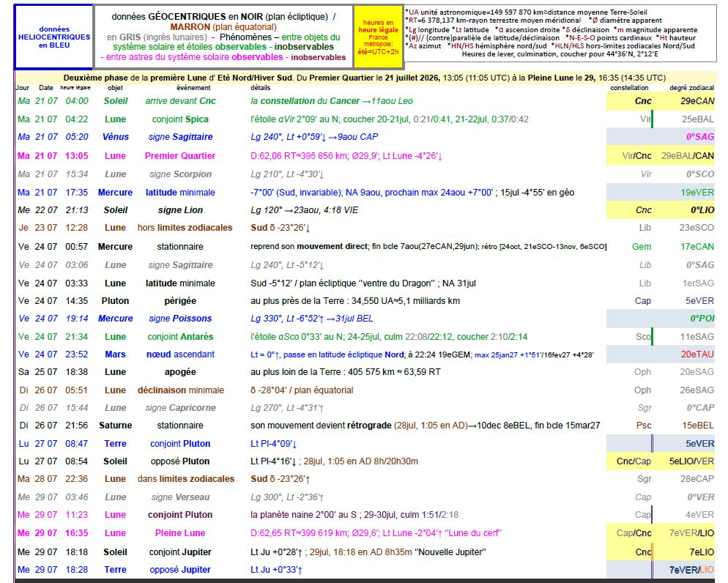Click the 'apogée' event text
Image resolution: width=728 pixels, height=583 pixels.
click(x=180, y=372)
